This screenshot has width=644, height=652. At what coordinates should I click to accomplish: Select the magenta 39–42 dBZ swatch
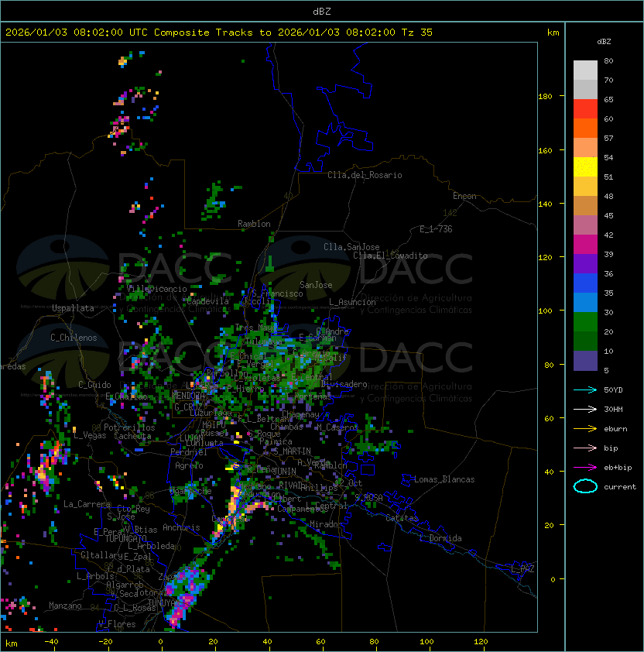pos(585,245)
